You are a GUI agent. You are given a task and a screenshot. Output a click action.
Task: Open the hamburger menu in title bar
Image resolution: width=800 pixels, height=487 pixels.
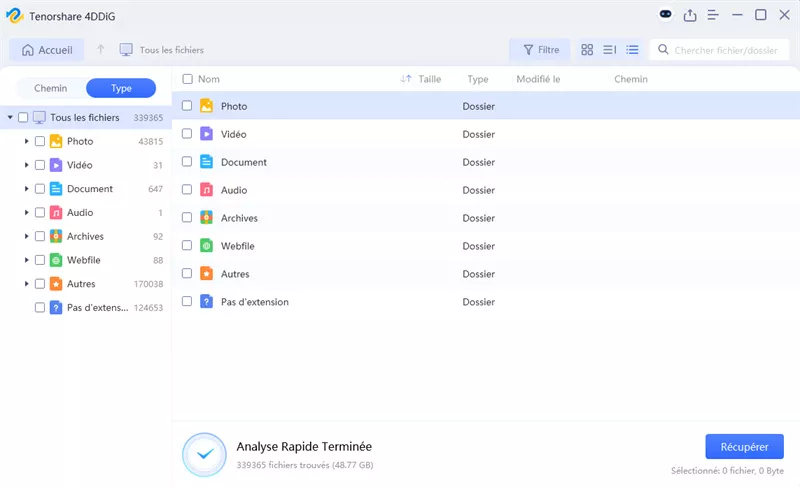click(x=713, y=15)
